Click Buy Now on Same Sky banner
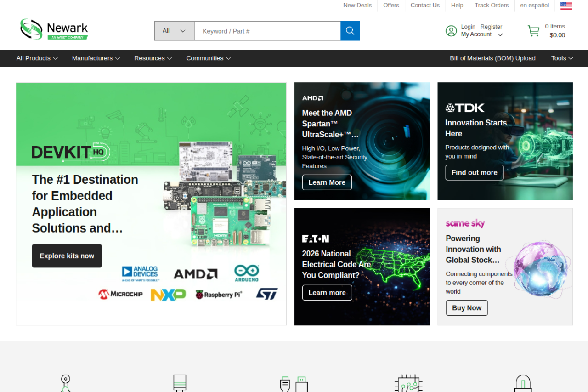This screenshot has height=392, width=588. click(466, 308)
